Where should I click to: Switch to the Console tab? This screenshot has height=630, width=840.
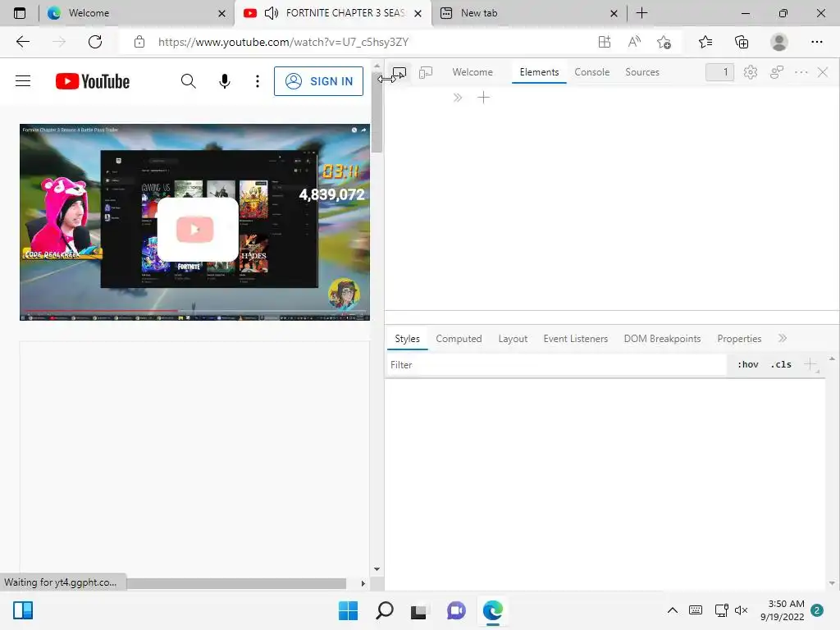point(592,72)
